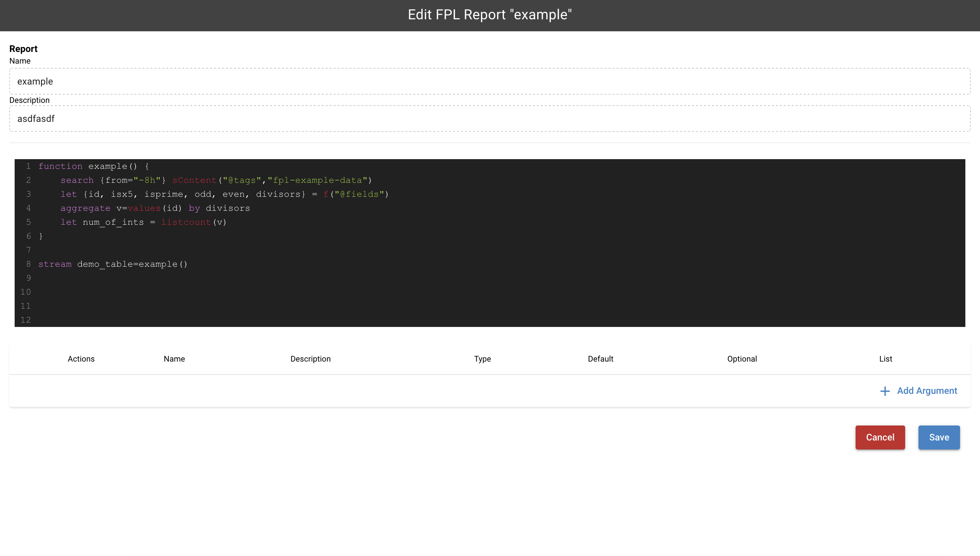Click the "fpl-example-data" string in code
The height and width of the screenshot is (556, 980).
[317, 180]
